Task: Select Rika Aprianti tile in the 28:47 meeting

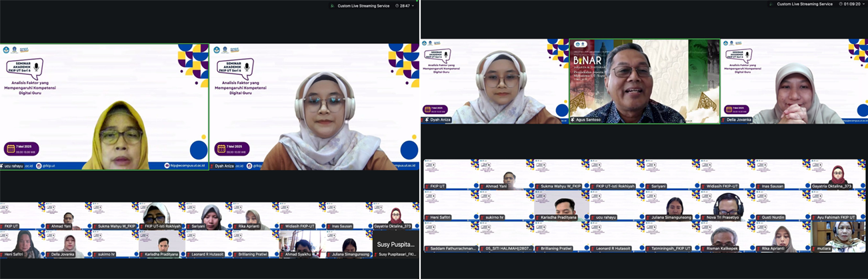Action: click(x=255, y=216)
